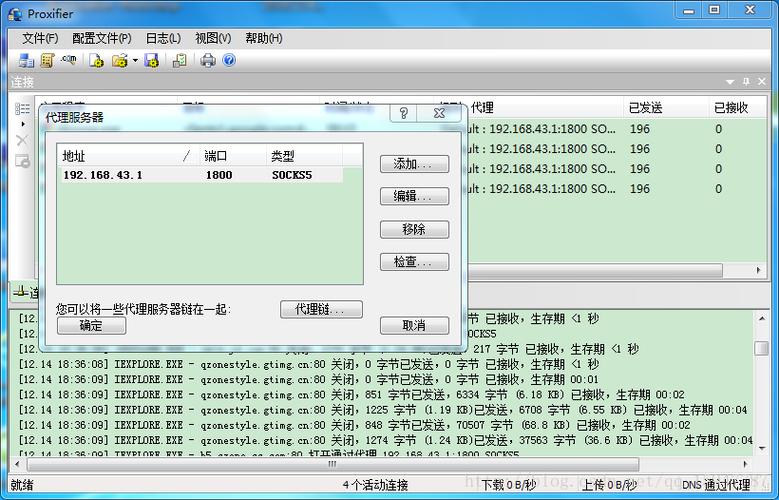
Task: Open the 帮助(H) menu
Action: point(264,38)
